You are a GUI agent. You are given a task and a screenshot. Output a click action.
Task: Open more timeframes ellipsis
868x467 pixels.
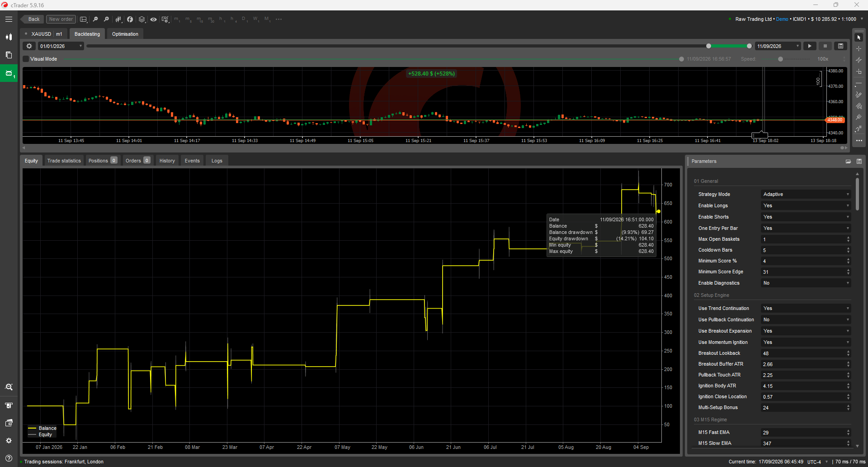(x=279, y=19)
